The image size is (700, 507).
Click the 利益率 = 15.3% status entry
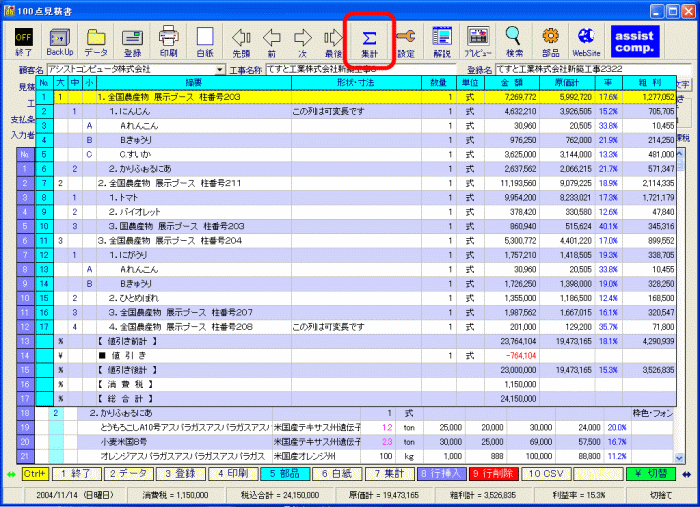(x=579, y=495)
